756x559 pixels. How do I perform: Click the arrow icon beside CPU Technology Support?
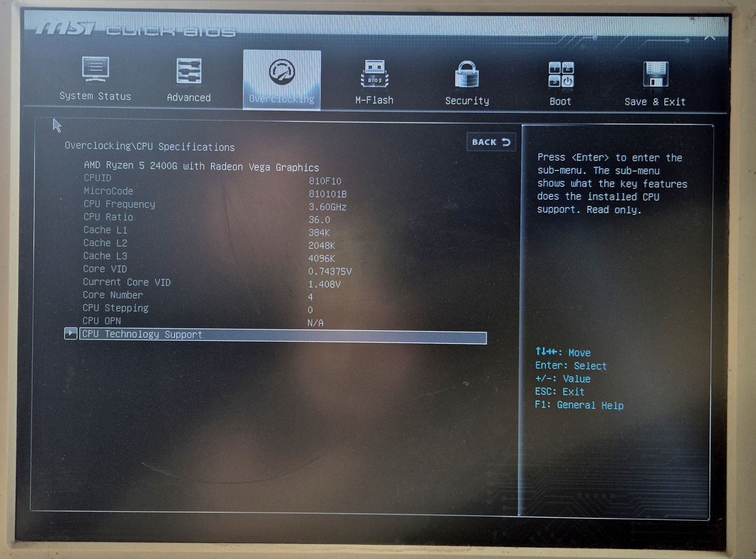70,333
